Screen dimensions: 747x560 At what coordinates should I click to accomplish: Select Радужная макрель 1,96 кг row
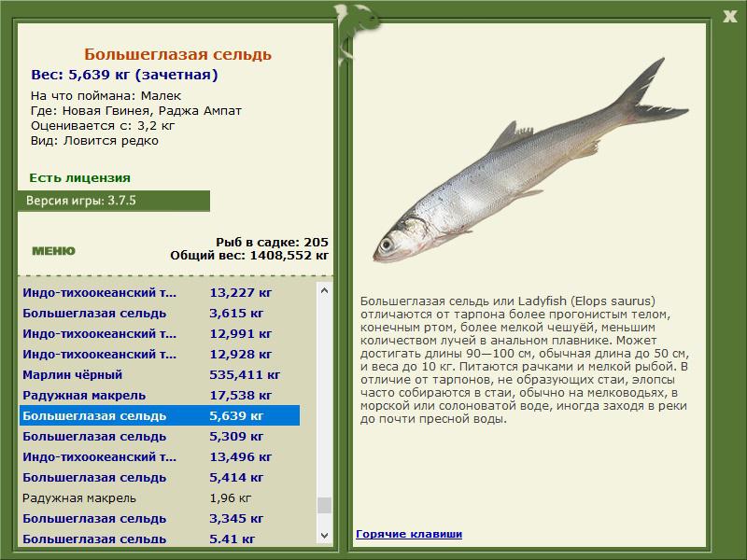point(160,498)
